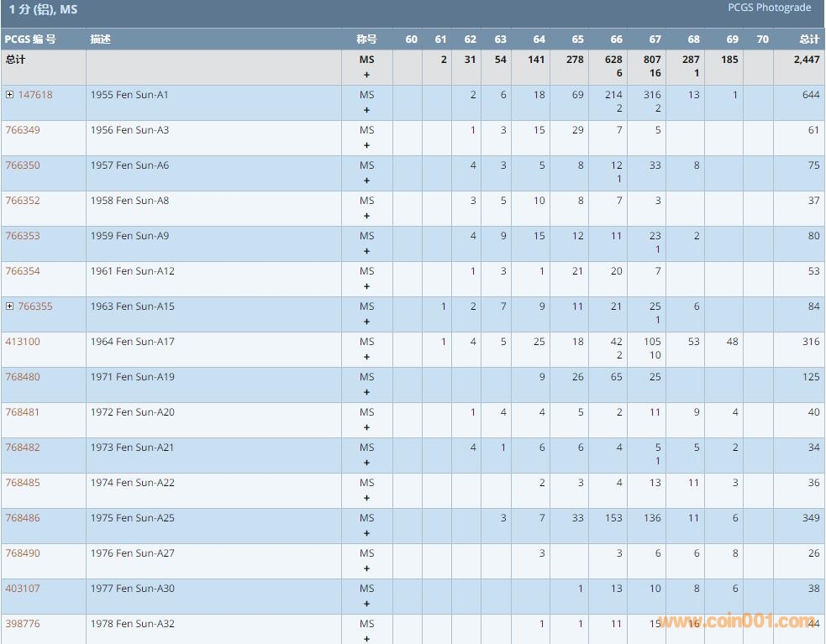
Task: Open the PCGS Photograde link
Action: (x=769, y=8)
